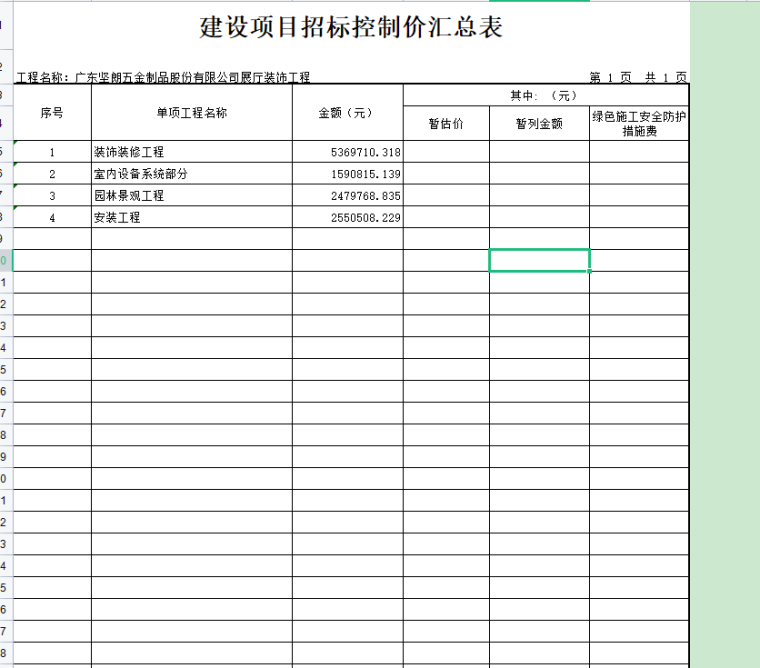Select the 其中：（元） merged header cell

(x=545, y=95)
